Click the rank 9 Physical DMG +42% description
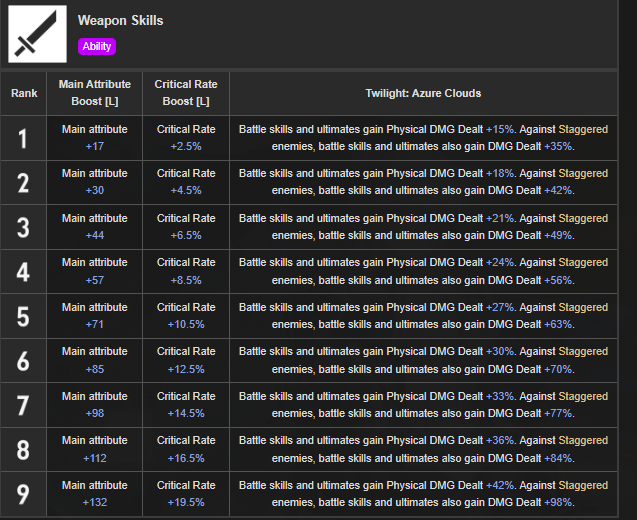The width and height of the screenshot is (637, 520). pyautogui.click(x=423, y=494)
